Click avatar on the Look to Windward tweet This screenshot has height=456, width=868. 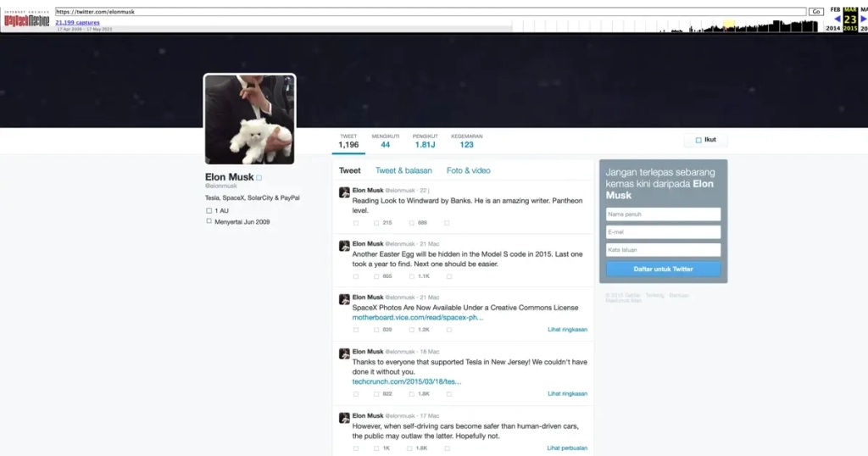tap(344, 192)
